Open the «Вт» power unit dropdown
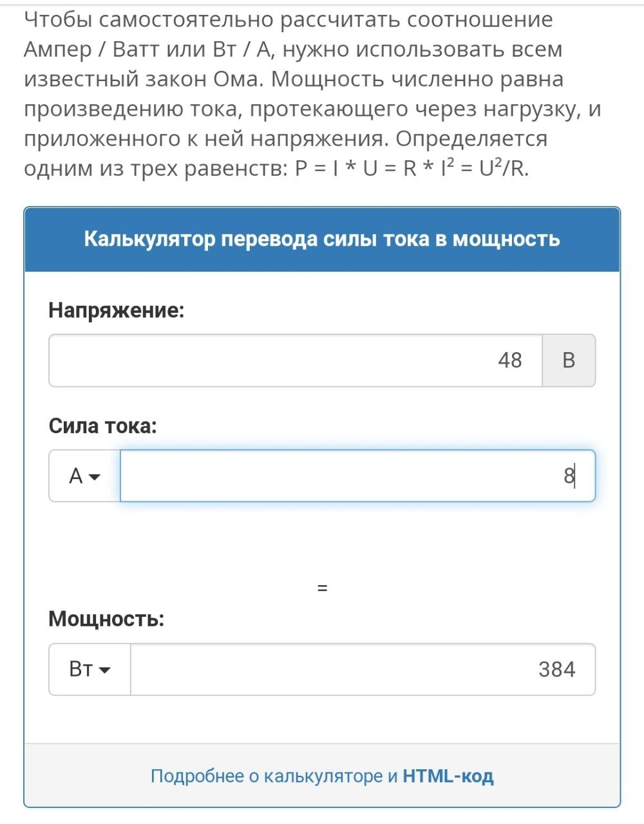This screenshot has width=644, height=824. point(90,669)
